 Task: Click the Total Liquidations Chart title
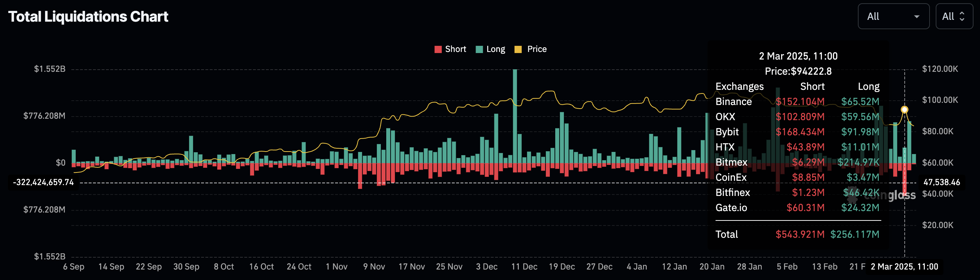tap(88, 17)
